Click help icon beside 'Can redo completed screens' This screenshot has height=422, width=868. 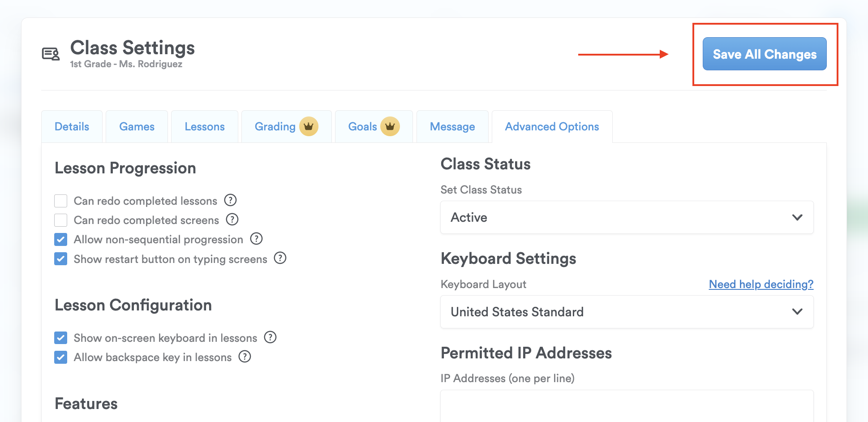232,220
